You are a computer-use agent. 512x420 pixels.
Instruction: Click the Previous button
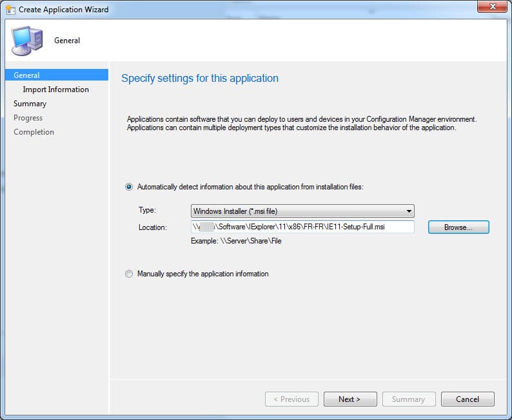(x=291, y=399)
